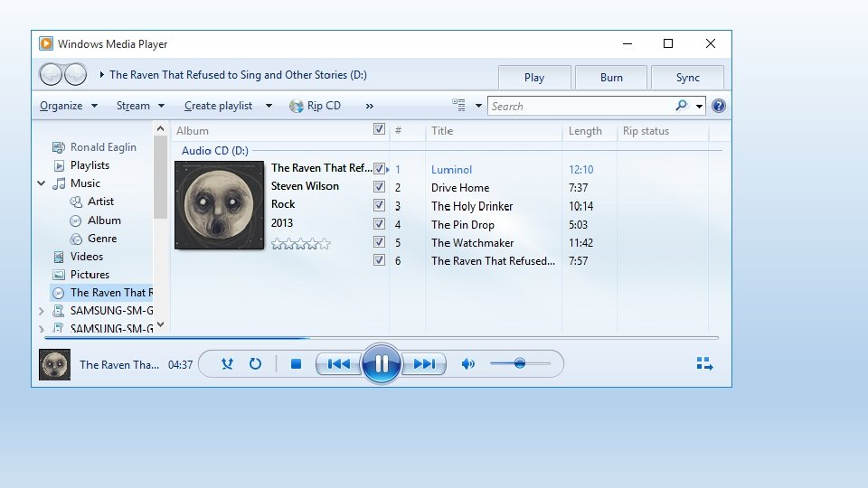Click the artist name Steven Wilson
Screen dimensions: 868x488
click(x=305, y=186)
